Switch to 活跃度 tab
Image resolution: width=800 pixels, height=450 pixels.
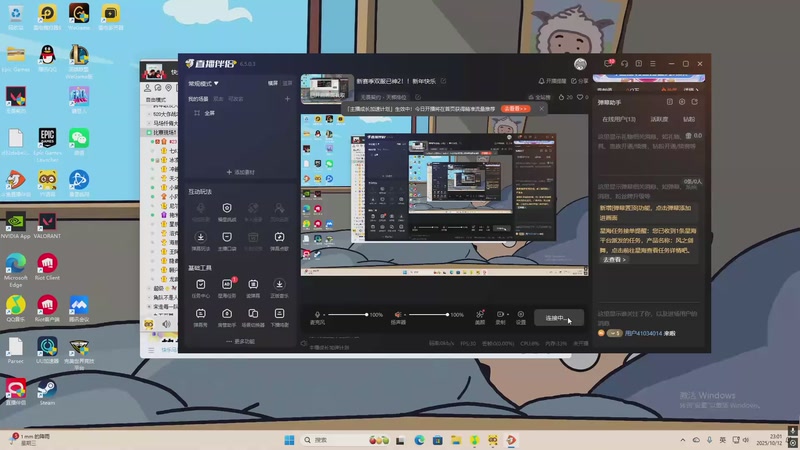(659, 119)
